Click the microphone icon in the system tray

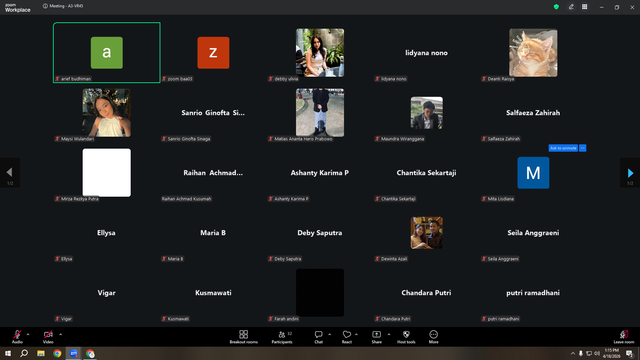pyautogui.click(x=581, y=353)
